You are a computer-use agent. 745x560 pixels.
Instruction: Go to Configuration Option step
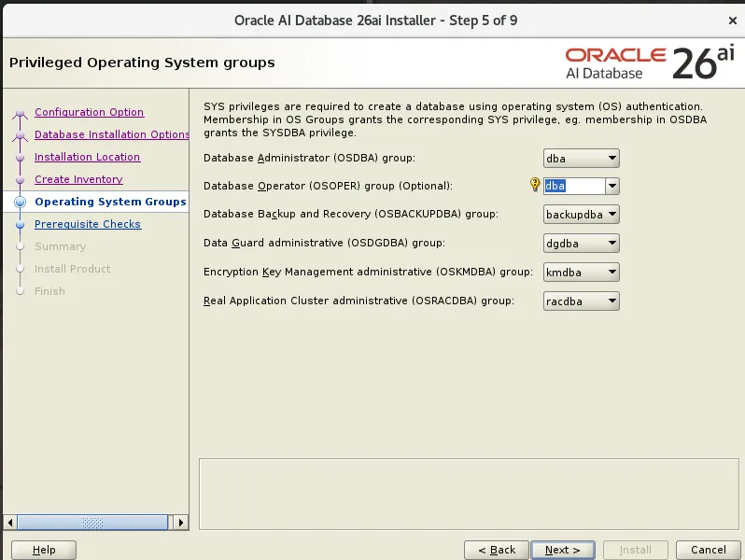[90, 112]
